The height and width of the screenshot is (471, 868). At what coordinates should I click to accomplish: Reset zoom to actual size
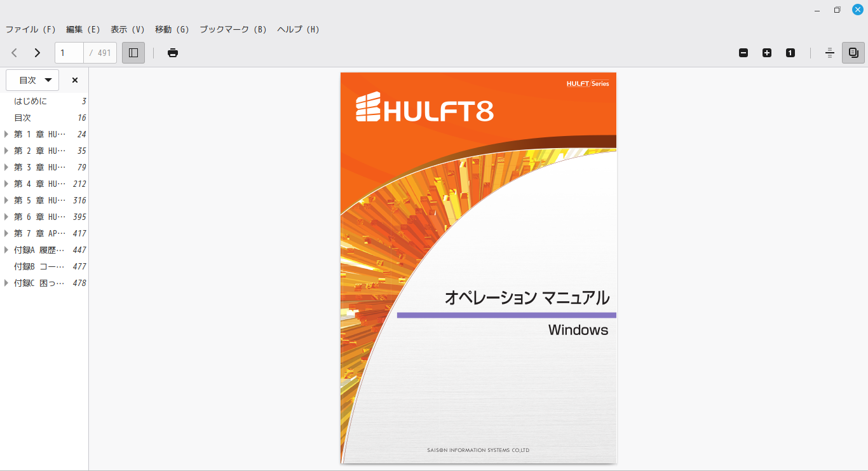coord(790,53)
